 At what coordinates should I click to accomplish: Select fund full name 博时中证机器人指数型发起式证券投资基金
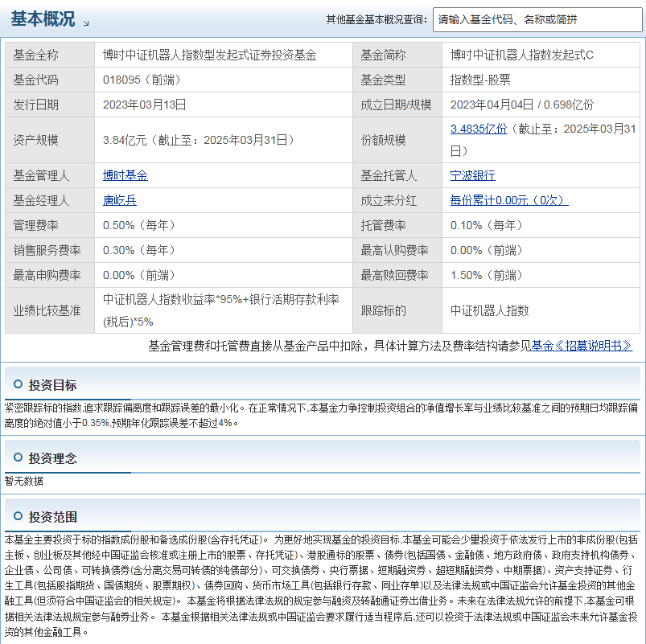point(210,55)
